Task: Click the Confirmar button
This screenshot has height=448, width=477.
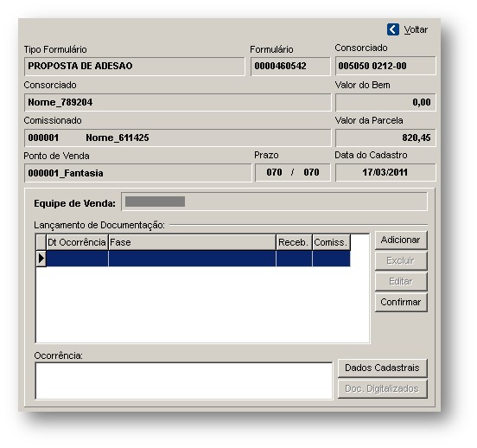Action: point(401,302)
